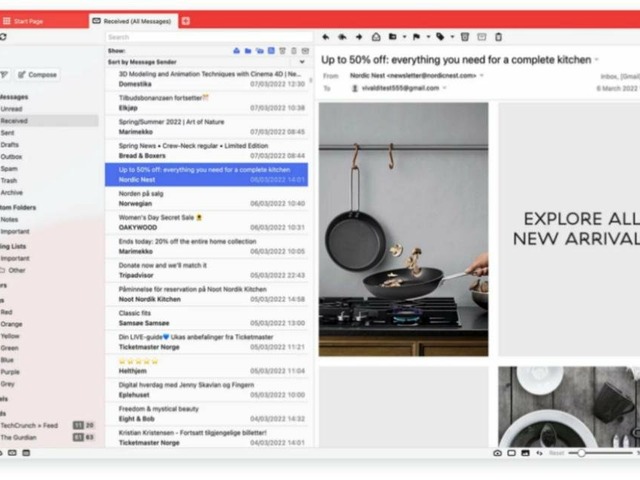
Task: Click the Compose button
Action: [38, 74]
